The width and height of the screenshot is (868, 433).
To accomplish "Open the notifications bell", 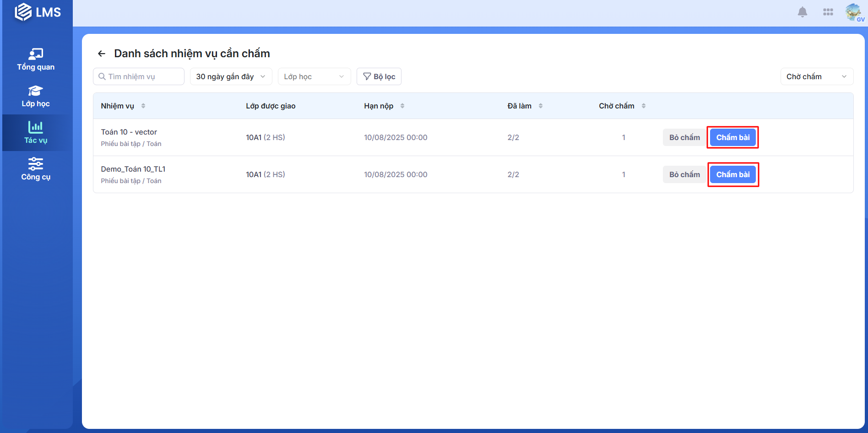I will pos(802,12).
